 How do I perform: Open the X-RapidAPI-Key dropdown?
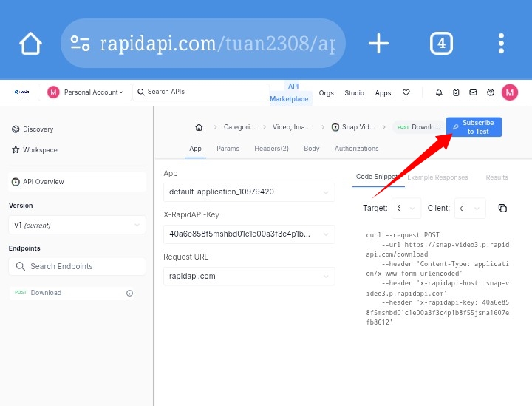pyautogui.click(x=248, y=234)
